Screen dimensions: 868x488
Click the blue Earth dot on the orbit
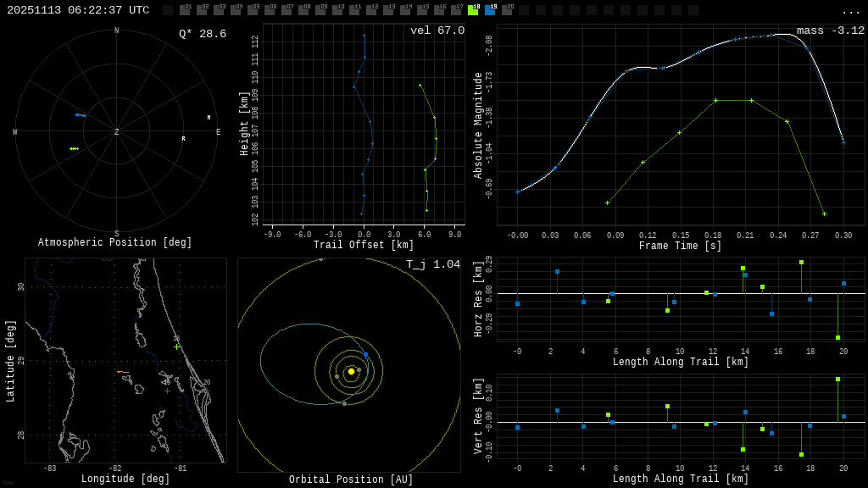click(x=365, y=355)
